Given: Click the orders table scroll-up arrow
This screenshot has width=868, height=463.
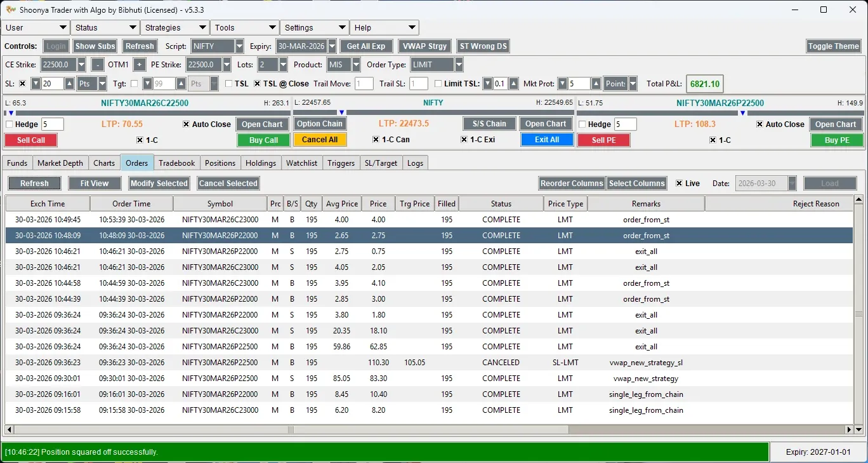Looking at the screenshot, I should pos(858,200).
